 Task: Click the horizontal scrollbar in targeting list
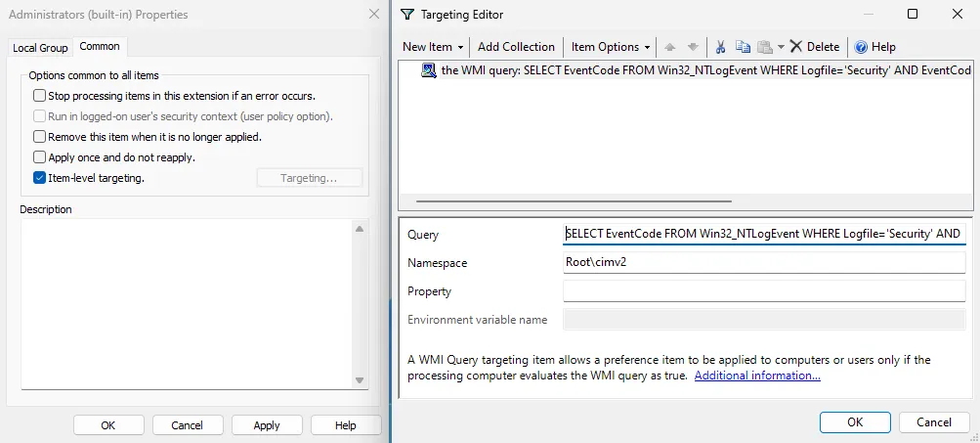[575, 201]
